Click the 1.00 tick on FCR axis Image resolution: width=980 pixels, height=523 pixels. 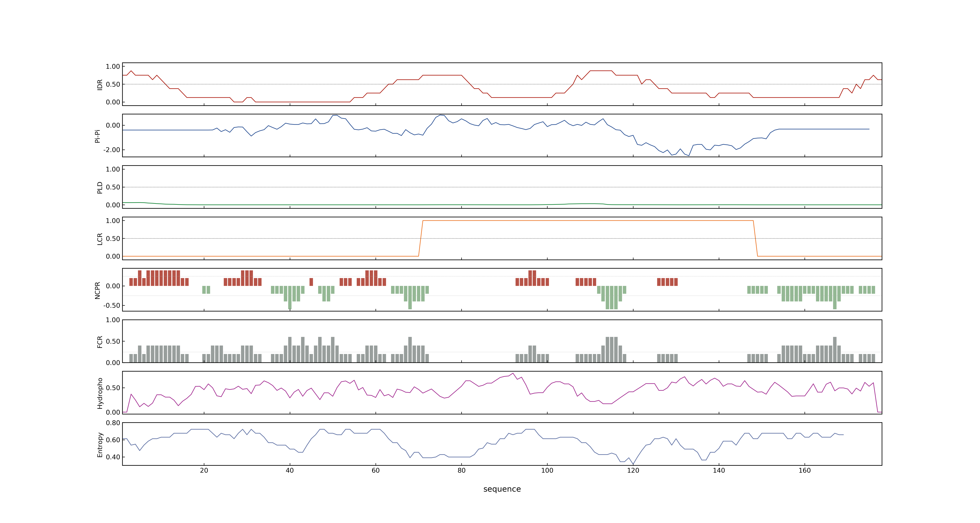point(113,320)
